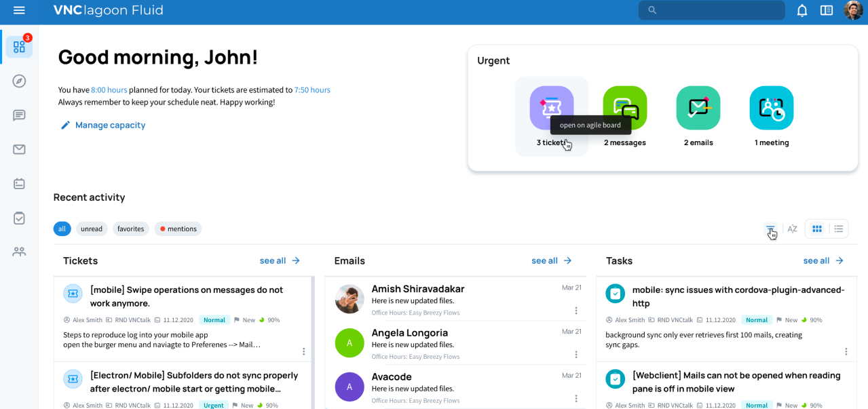868x409 pixels.
Task: Click the compass explore icon in sidebar
Action: pyautogui.click(x=19, y=81)
